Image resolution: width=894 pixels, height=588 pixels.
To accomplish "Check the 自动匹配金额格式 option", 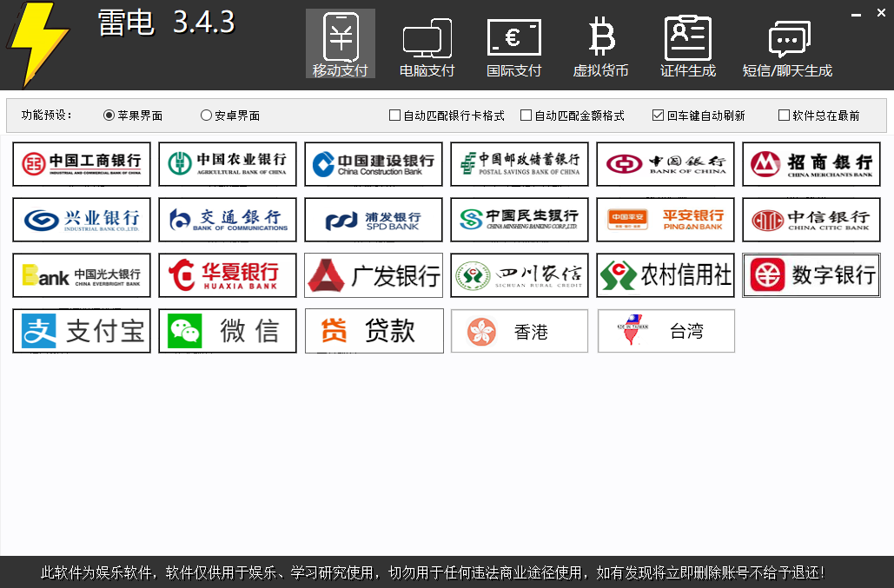I will [526, 115].
